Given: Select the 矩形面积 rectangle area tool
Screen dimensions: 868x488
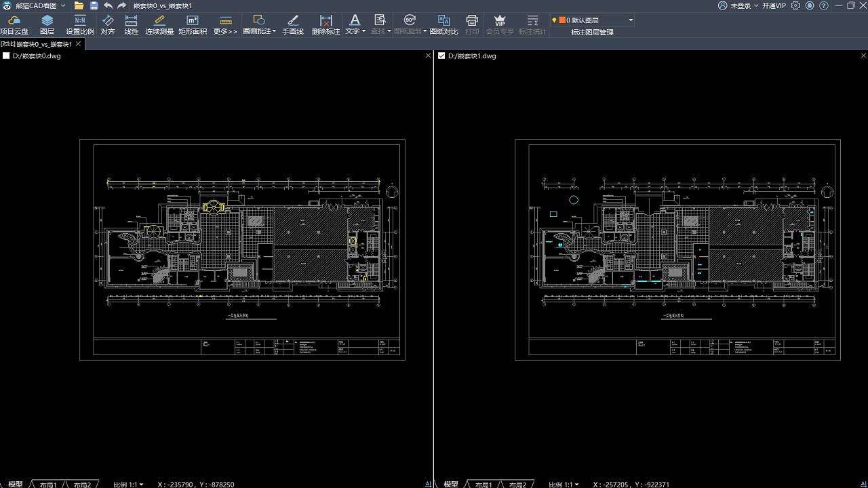Looking at the screenshot, I should coord(193,25).
